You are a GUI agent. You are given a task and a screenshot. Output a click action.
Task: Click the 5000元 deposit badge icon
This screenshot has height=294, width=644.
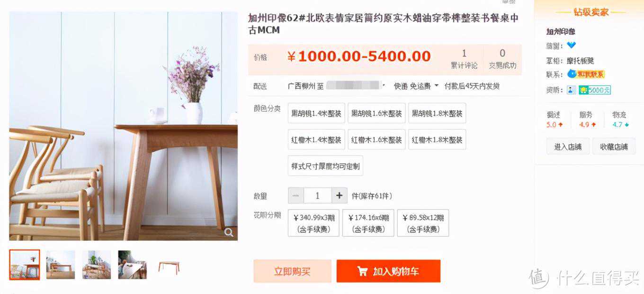[x=595, y=90]
